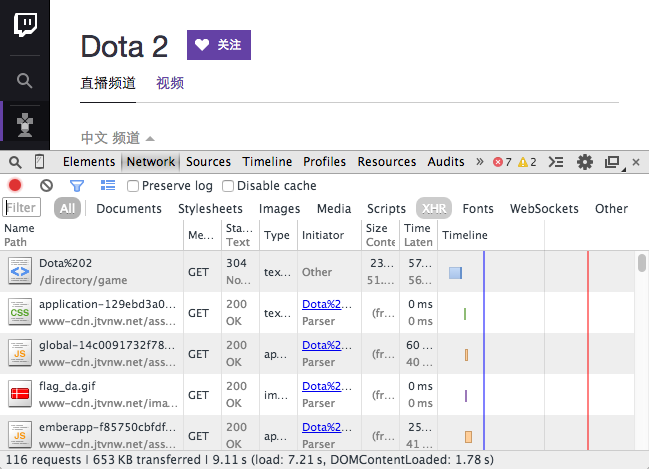Filter requests by Images
Image resolution: width=649 pixels, height=469 pixels.
(279, 209)
